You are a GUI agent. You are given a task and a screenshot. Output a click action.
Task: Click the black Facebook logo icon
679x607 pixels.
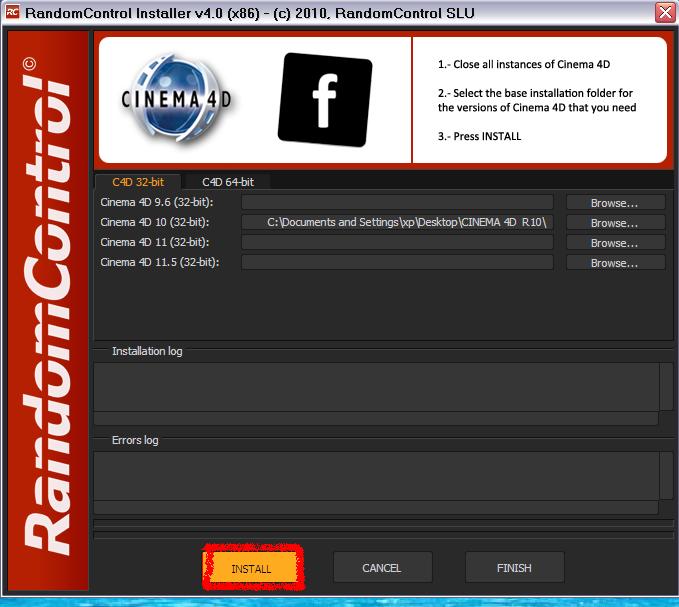click(x=325, y=100)
